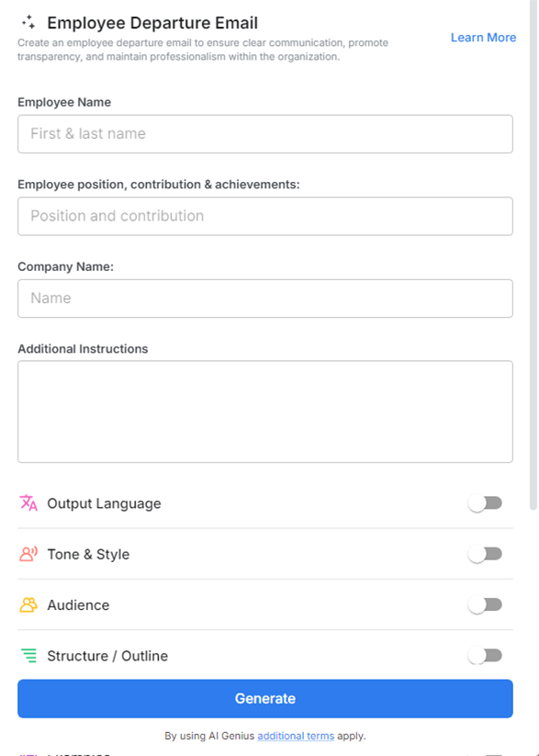Click the Audience people icon
539x756 pixels.
(x=28, y=604)
